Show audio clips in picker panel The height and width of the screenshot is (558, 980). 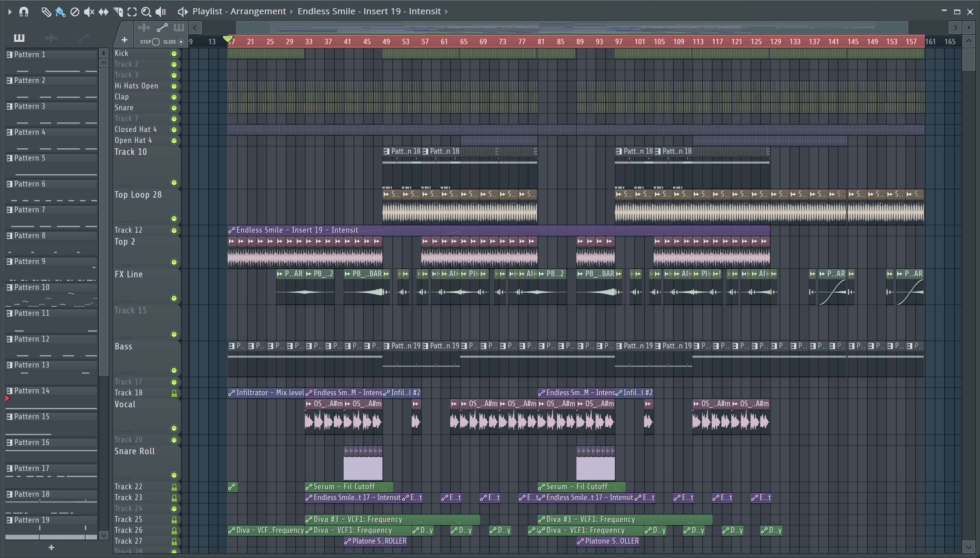pyautogui.click(x=51, y=37)
